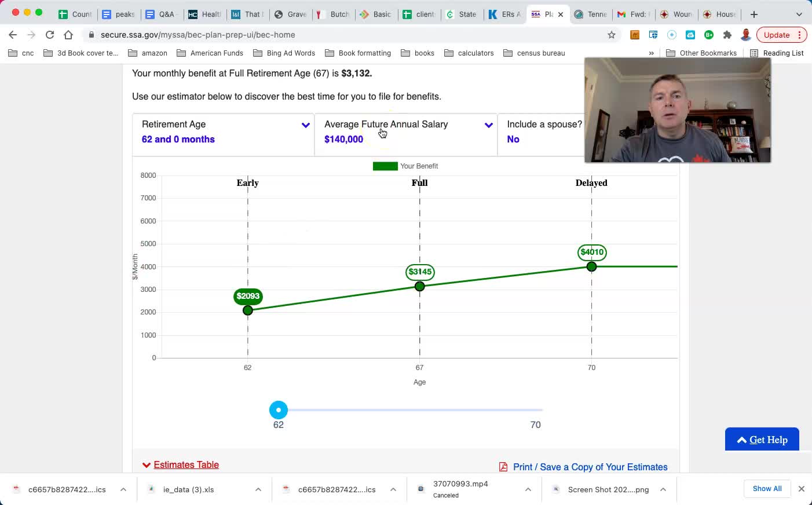812x505 pixels.
Task: Open the Other Bookmarks folder
Action: pyautogui.click(x=701, y=53)
